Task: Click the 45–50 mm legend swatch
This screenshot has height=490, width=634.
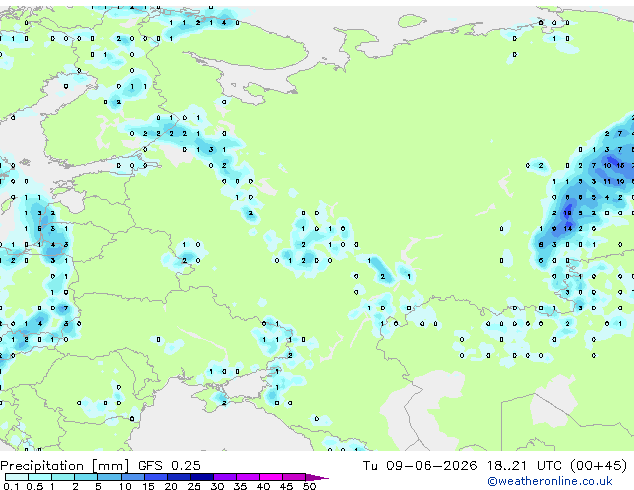Action: 294,477
